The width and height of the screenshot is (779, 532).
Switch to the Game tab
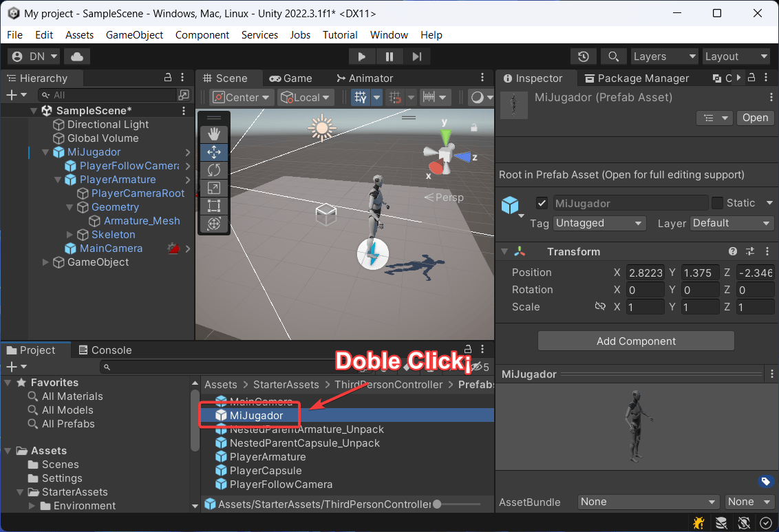[290, 78]
